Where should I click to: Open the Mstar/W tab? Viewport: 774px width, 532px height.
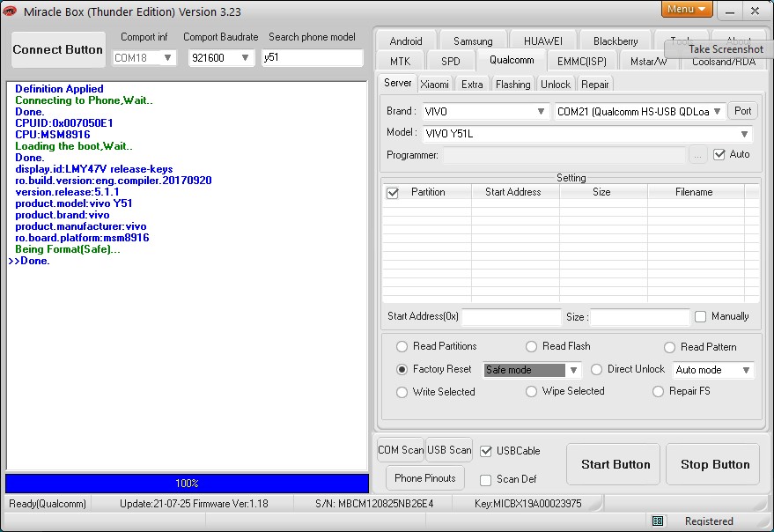pos(648,62)
